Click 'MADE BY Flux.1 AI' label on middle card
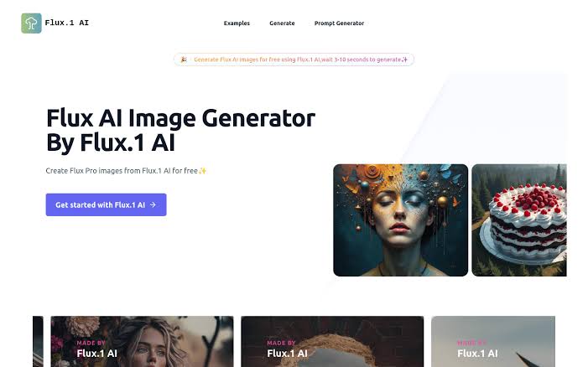Screen dimensions: 588x367 (287, 349)
